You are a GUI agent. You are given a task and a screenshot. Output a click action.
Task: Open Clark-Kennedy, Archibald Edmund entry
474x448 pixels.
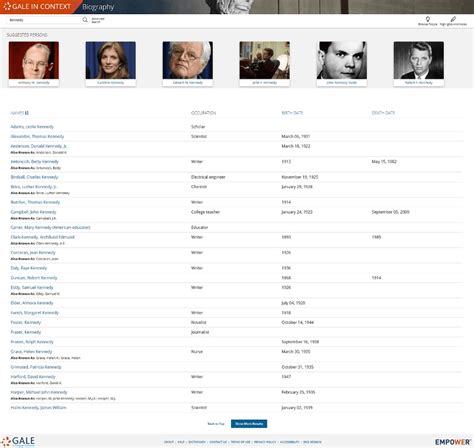click(x=42, y=237)
